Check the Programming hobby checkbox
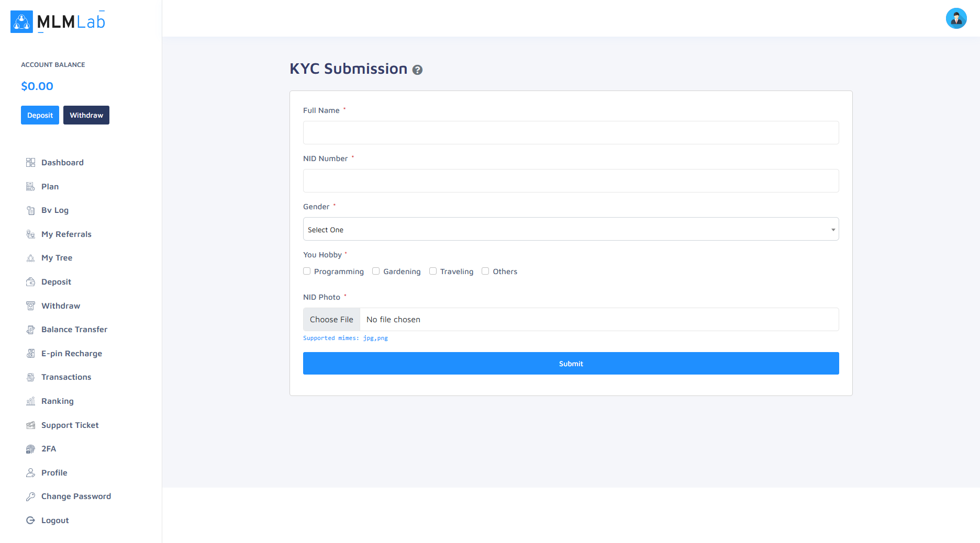This screenshot has height=543, width=980. pos(307,271)
